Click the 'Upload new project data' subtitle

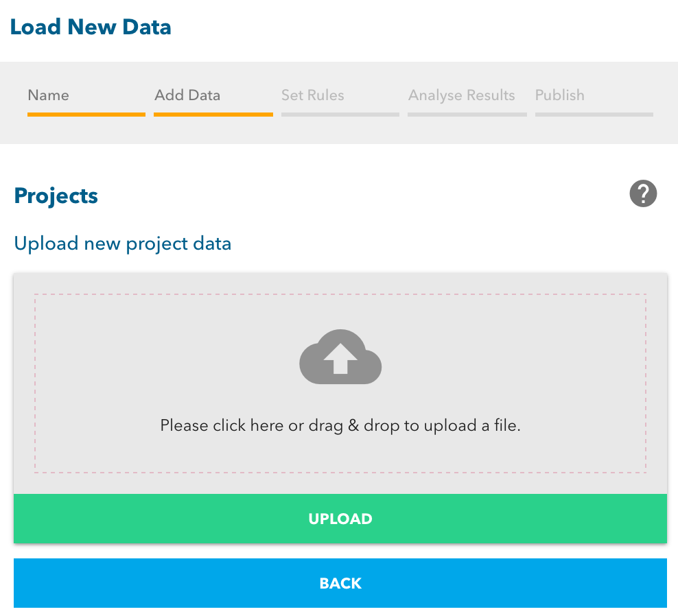[123, 244]
